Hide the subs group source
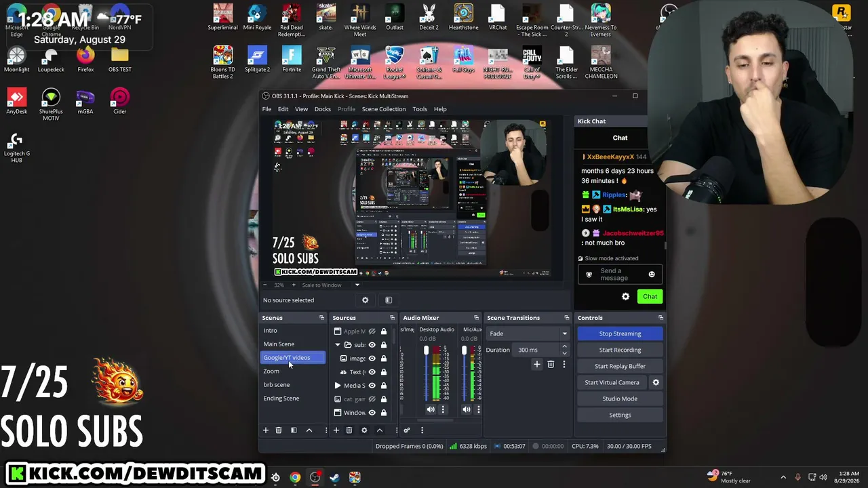The height and width of the screenshot is (488, 868). click(372, 345)
